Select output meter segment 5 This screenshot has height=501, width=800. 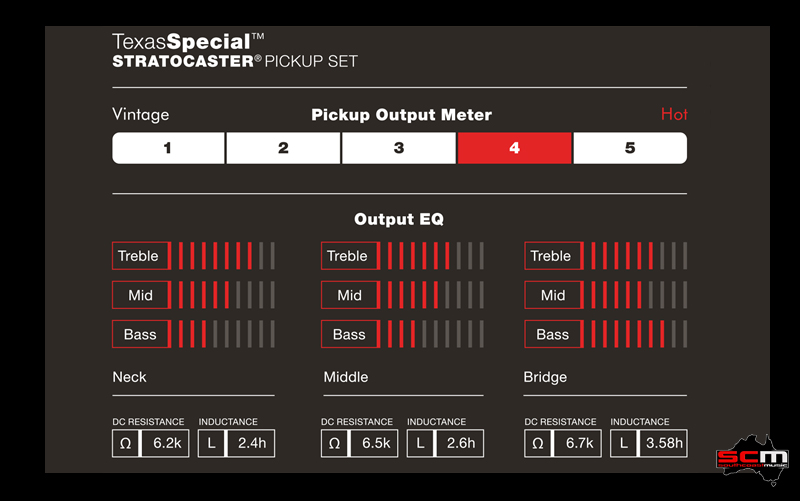[x=630, y=148]
